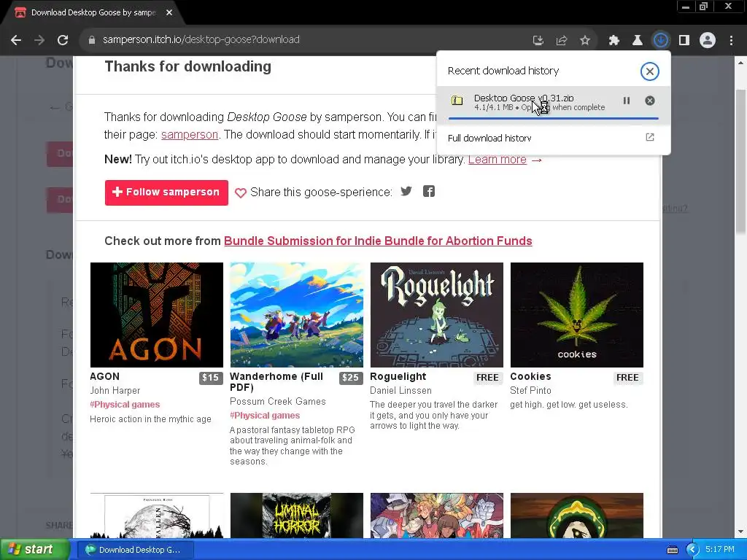Viewport: 747px width, 560px height.
Task: Click the browser forward arrow
Action: tap(39, 40)
